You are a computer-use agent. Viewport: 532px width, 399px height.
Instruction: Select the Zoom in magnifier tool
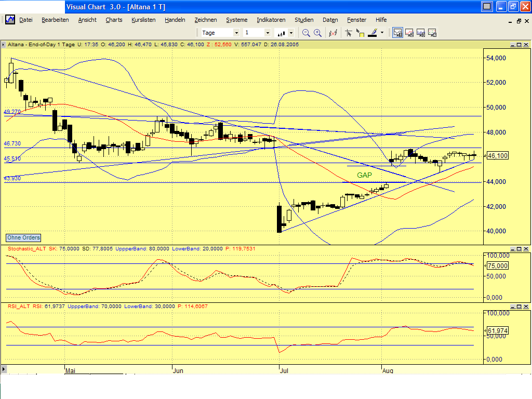pyautogui.click(x=317, y=32)
